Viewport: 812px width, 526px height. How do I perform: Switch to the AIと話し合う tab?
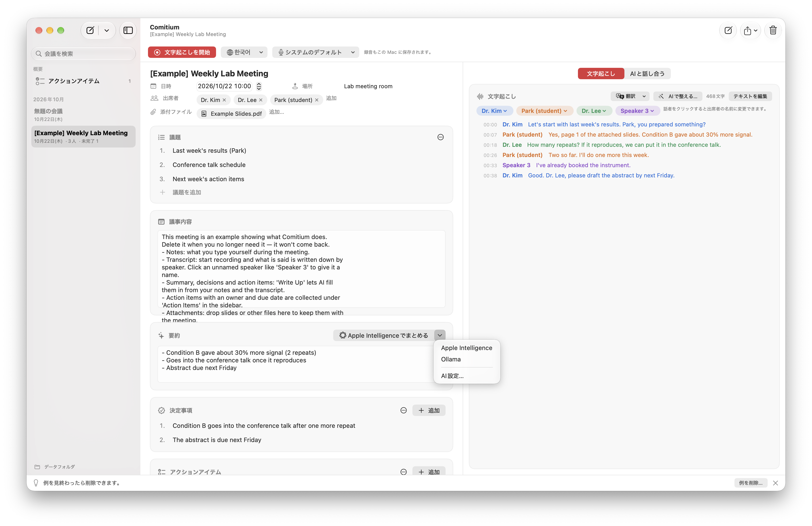[x=647, y=74]
